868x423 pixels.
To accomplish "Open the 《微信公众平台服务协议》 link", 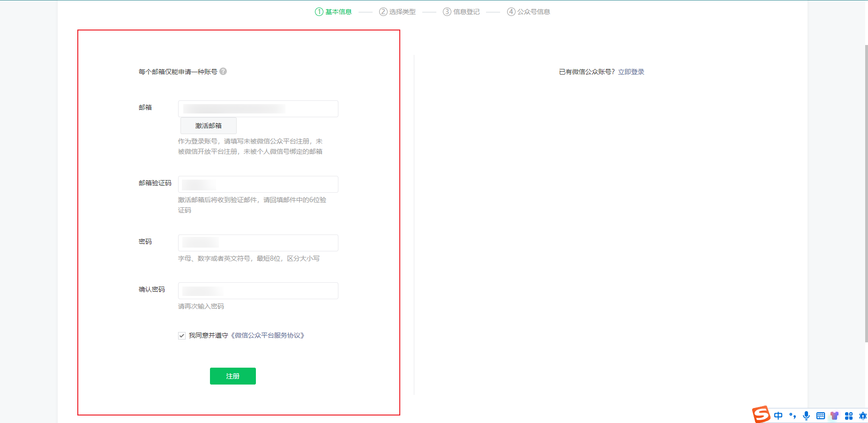I will pyautogui.click(x=268, y=335).
